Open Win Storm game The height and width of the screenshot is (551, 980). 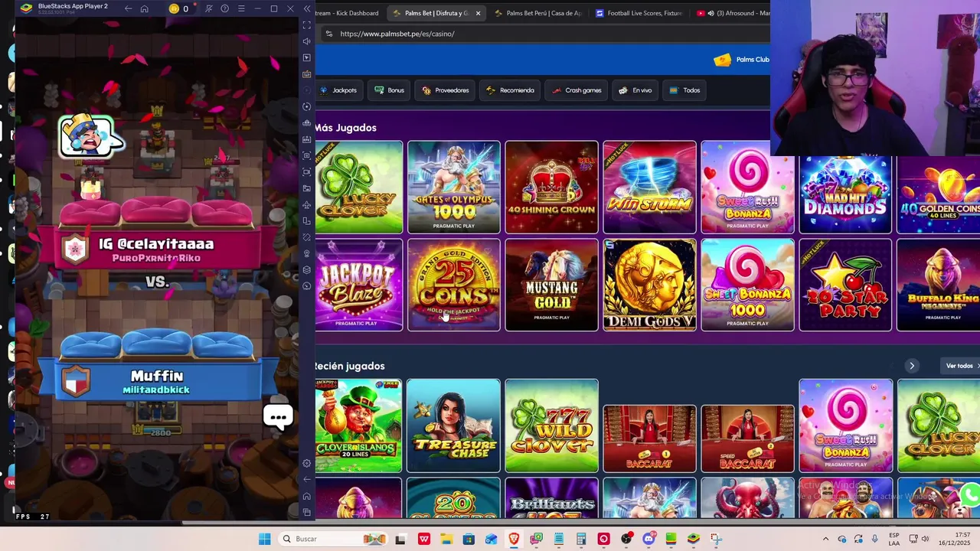[649, 187]
